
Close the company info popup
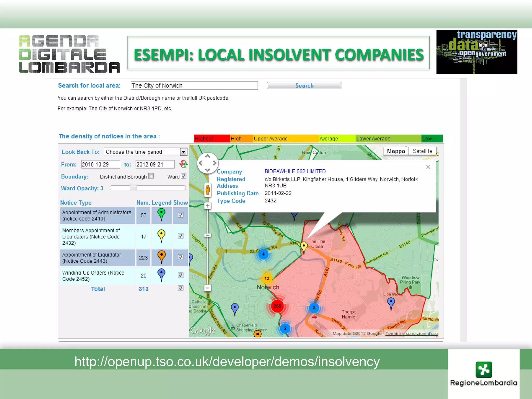click(428, 167)
